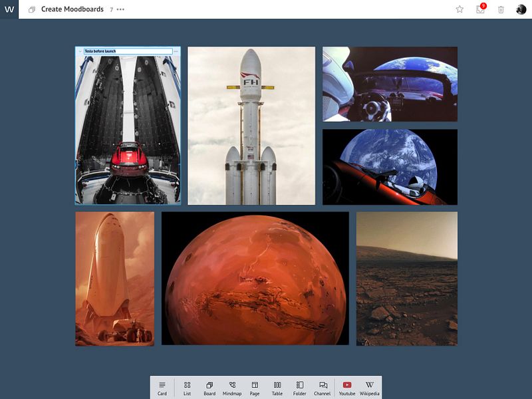This screenshot has height=399, width=532.
Task: Open the Tesla before launch card options menu
Action: click(176, 51)
